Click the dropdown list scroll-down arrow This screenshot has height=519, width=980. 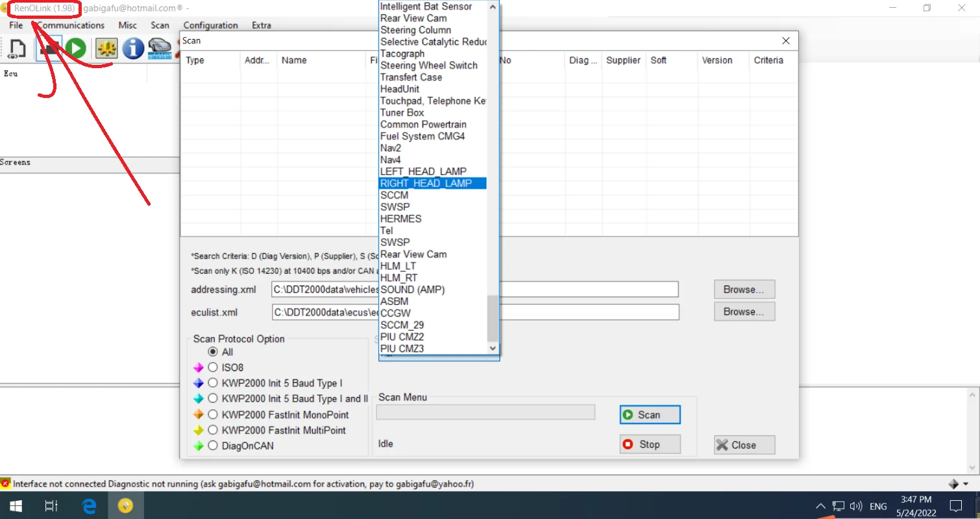click(493, 348)
